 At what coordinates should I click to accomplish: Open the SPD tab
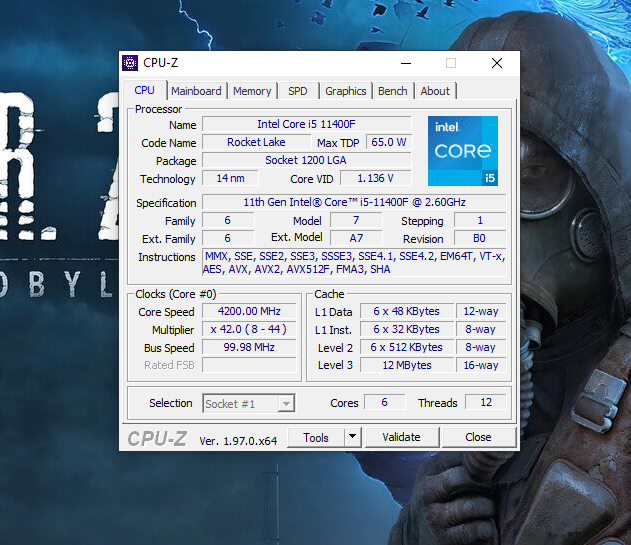point(298,91)
